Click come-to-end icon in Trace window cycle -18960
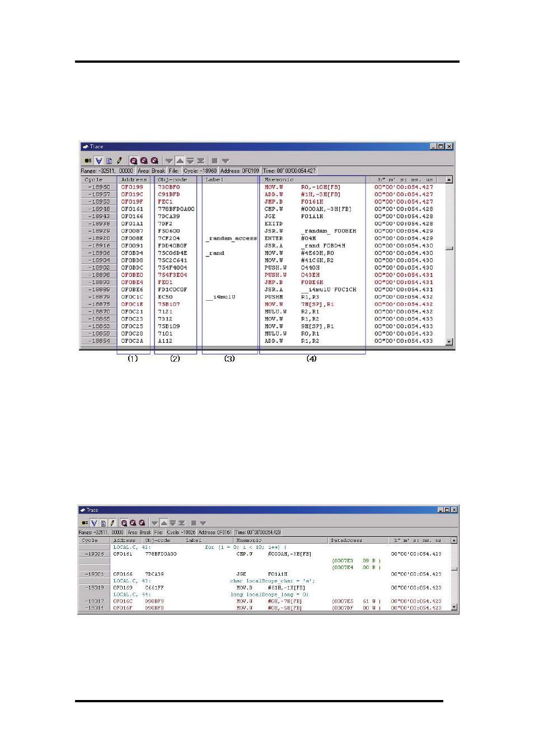Screen dimensions: 534x756 click(200, 161)
